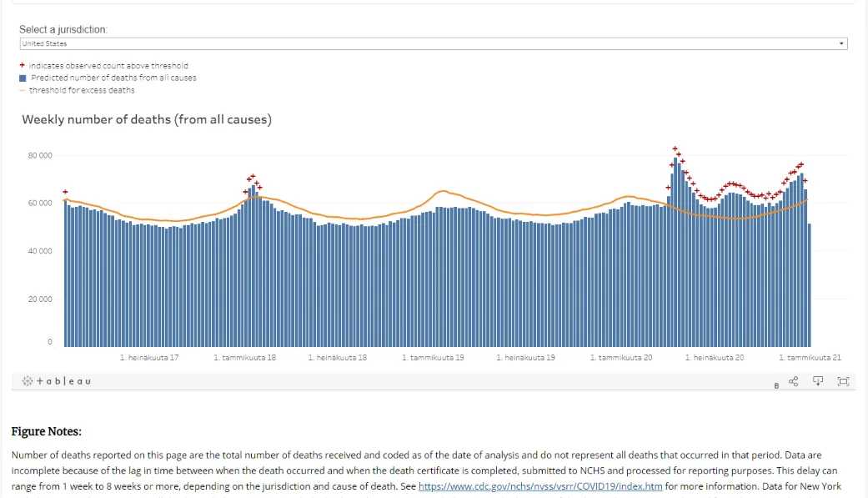The height and width of the screenshot is (498, 868).
Task: Click the 'Weekly number of deaths' chart title
Action: (x=147, y=119)
